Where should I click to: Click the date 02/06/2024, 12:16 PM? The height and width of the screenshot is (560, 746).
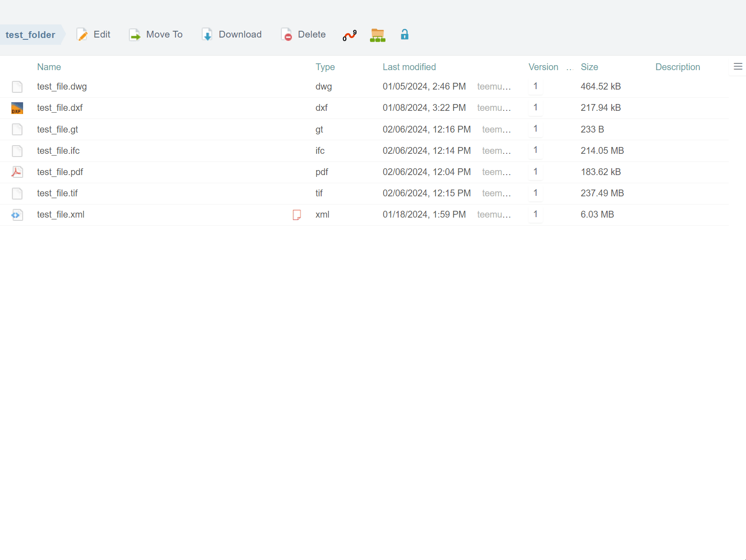pyautogui.click(x=427, y=129)
